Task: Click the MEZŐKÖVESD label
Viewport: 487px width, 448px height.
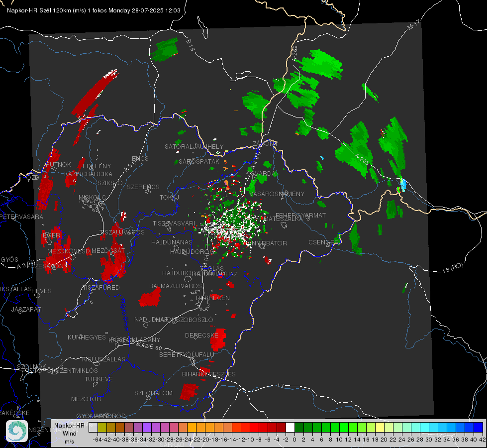Action: pos(69,251)
